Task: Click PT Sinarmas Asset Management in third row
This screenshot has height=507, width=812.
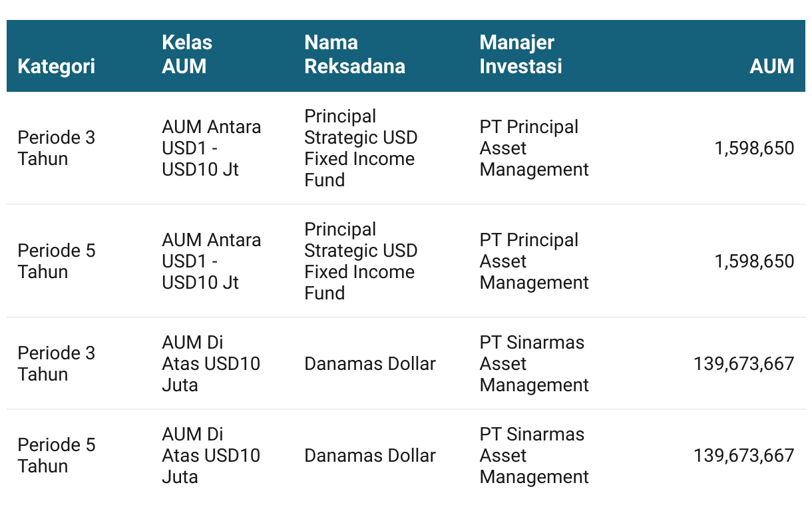Action: tap(534, 363)
